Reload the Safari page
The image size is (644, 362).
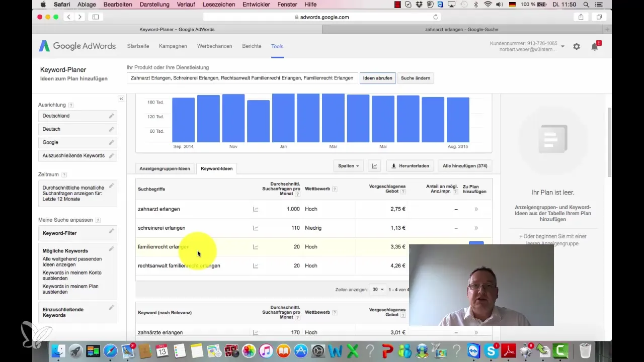[x=436, y=17]
